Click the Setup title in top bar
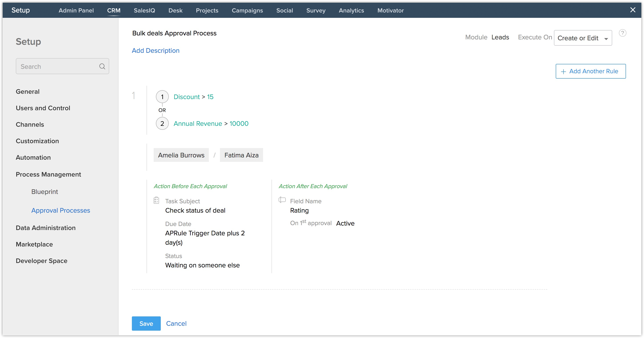The width and height of the screenshot is (644, 338). click(x=20, y=10)
